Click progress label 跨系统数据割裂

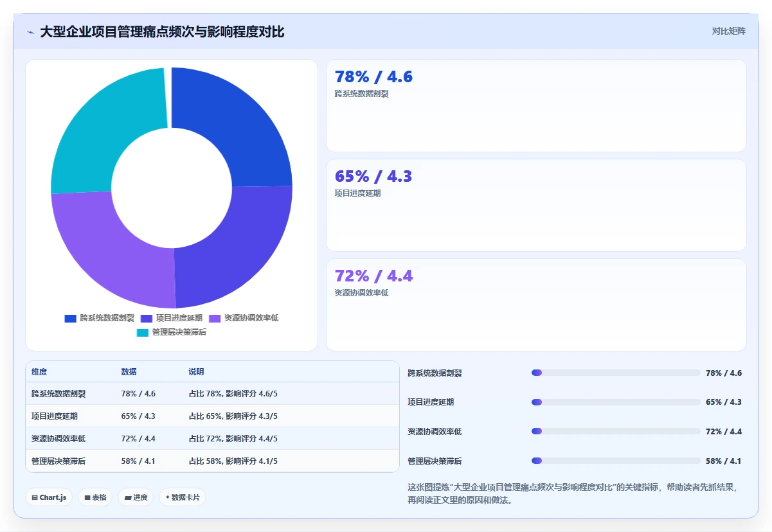tap(435, 373)
